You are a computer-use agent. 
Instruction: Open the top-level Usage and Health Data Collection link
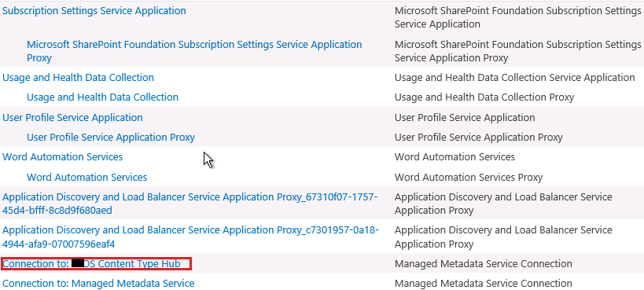point(78,78)
